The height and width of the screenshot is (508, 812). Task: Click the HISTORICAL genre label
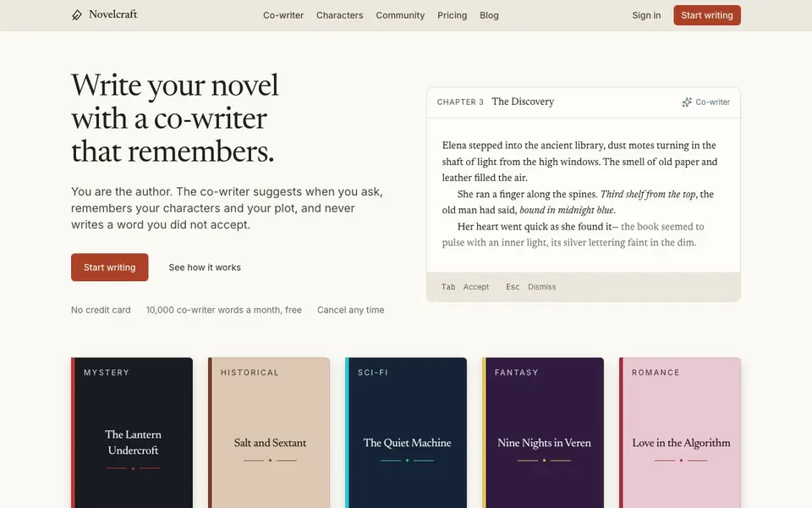(x=250, y=373)
